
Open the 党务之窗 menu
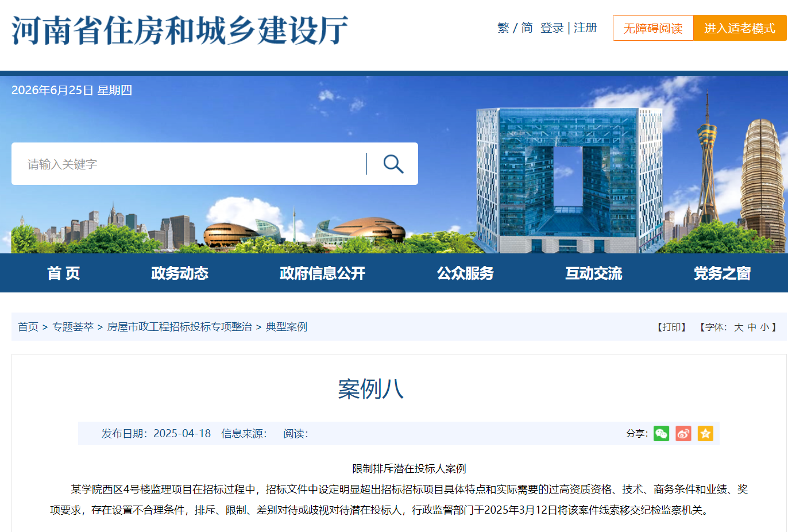722,273
